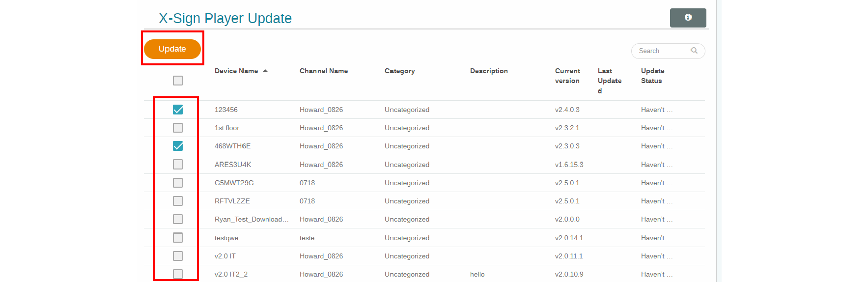Sort by Current version column header
Image resolution: width=868 pixels, height=282 pixels.
click(567, 76)
